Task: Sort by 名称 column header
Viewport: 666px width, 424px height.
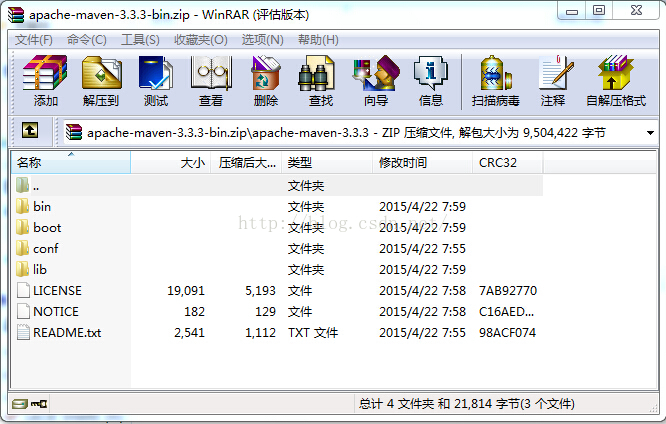Action: [x=71, y=162]
